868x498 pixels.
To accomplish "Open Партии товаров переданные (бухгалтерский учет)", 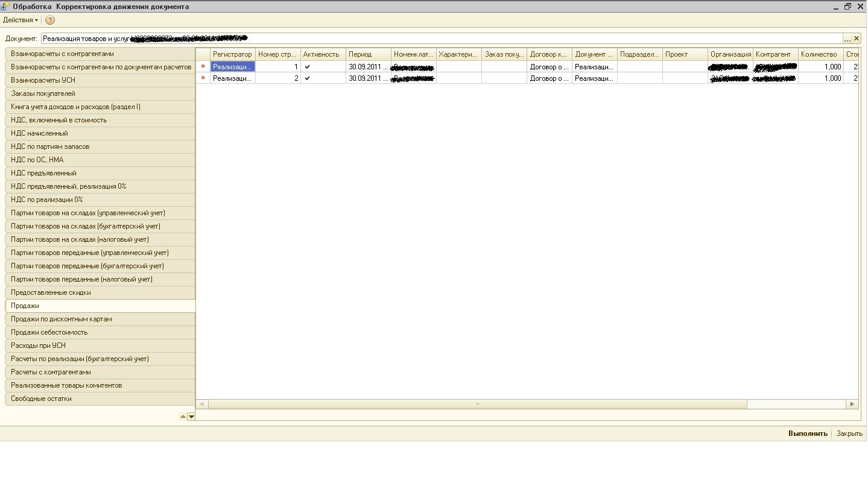I will pyautogui.click(x=100, y=266).
